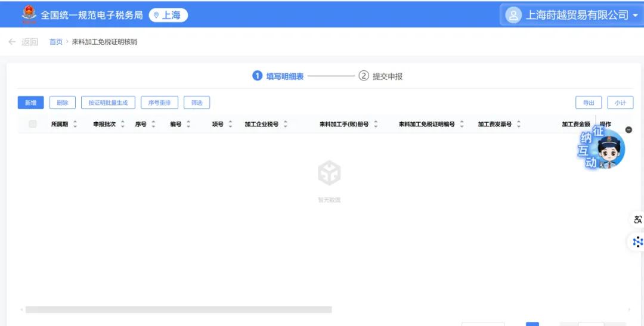The image size is (644, 326).
Task: Click the tax bureau emblem logo
Action: [x=28, y=15]
